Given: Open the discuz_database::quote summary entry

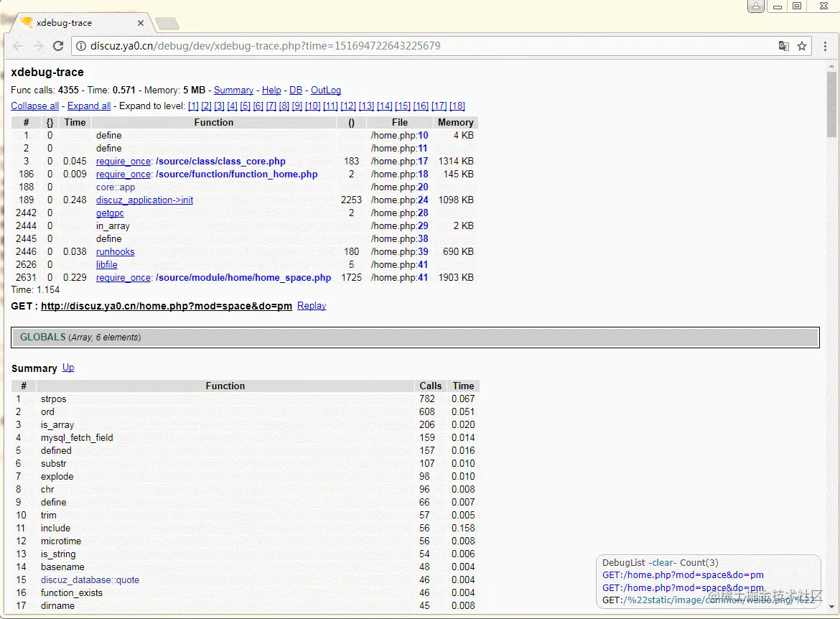Looking at the screenshot, I should (90, 580).
